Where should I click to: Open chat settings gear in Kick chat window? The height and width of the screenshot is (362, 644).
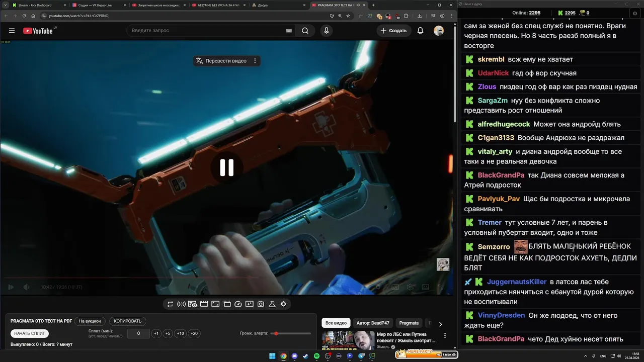(x=634, y=13)
